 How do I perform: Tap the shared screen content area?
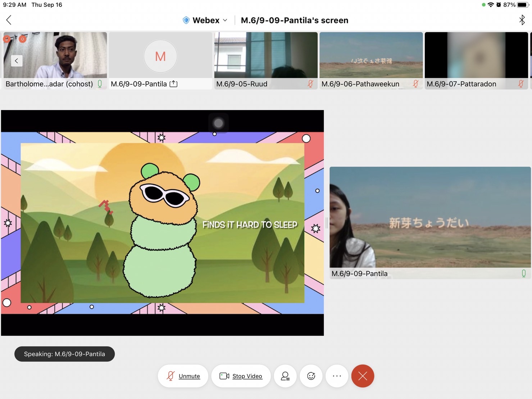[162, 223]
